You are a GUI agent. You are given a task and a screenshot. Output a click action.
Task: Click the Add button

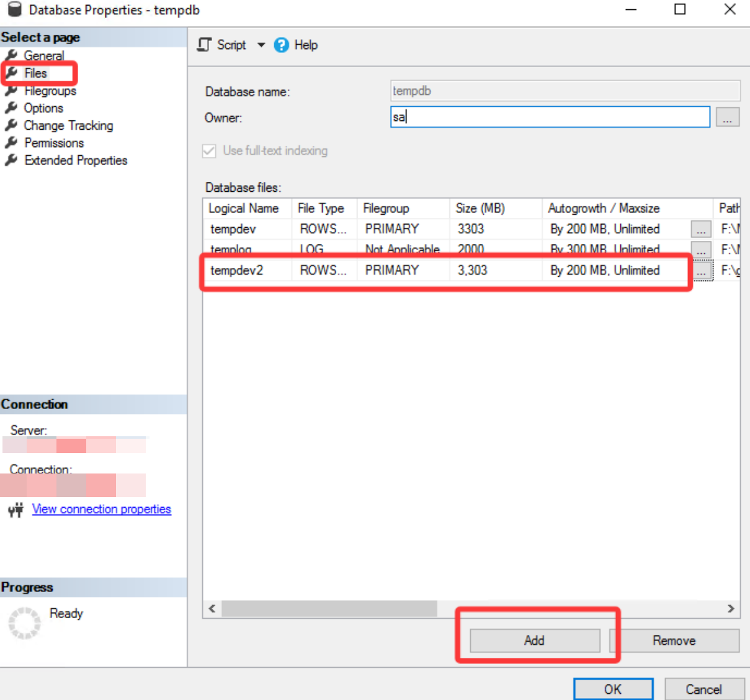(535, 640)
